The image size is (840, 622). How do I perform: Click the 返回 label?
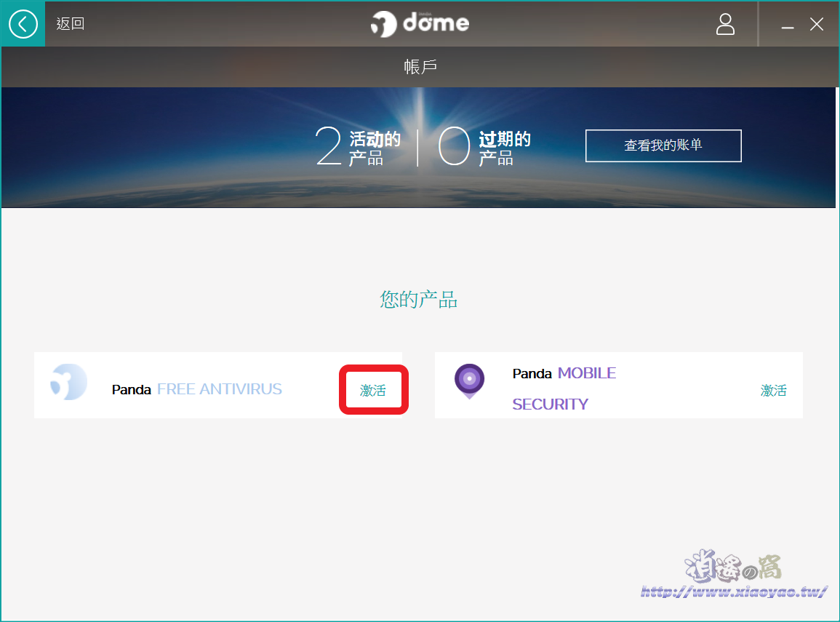tap(70, 24)
